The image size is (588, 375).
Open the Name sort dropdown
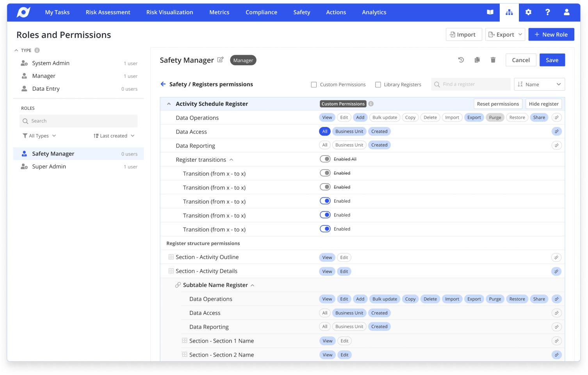(x=539, y=84)
